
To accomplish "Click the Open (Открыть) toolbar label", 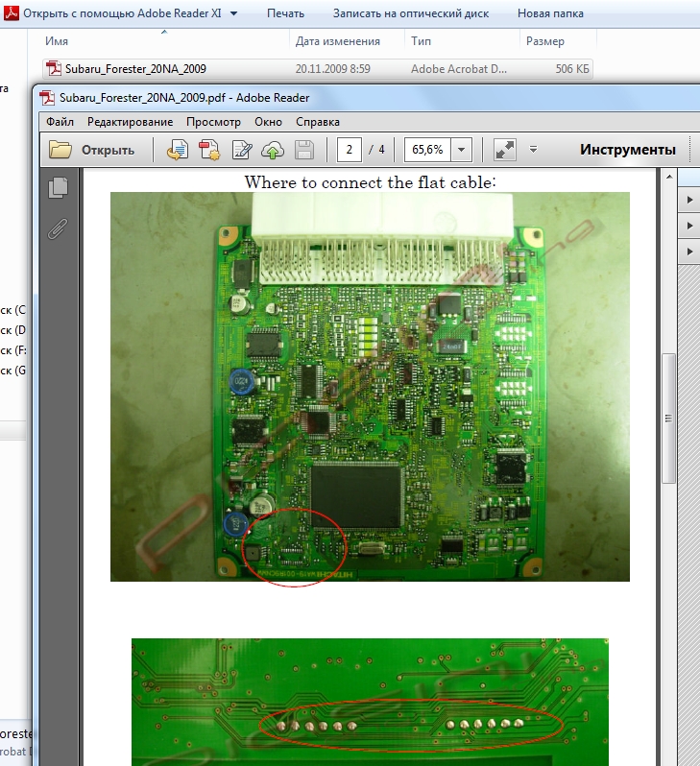I will click(x=108, y=150).
